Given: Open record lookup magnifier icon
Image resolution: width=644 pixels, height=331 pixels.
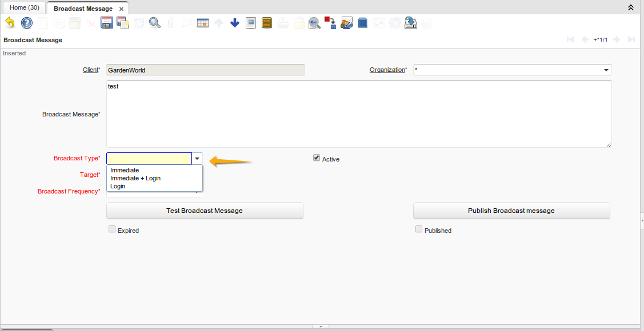Looking at the screenshot, I should [x=155, y=23].
